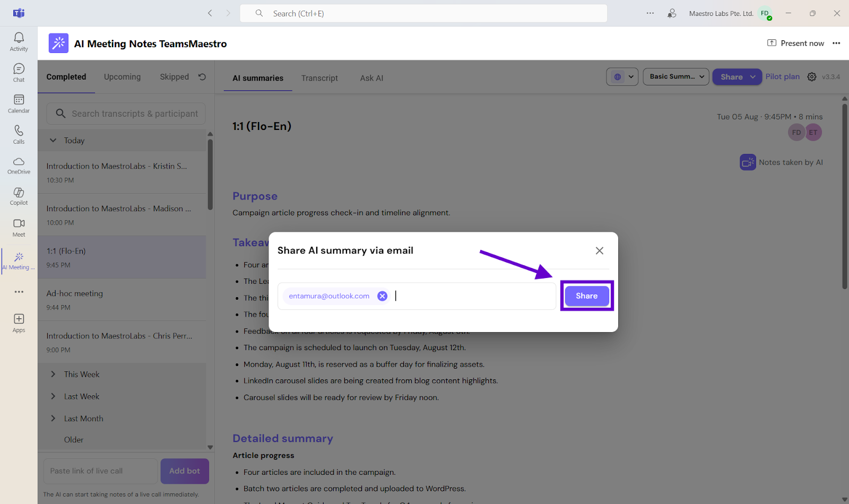The width and height of the screenshot is (849, 504).
Task: Close the Share AI summary dialog
Action: (600, 250)
